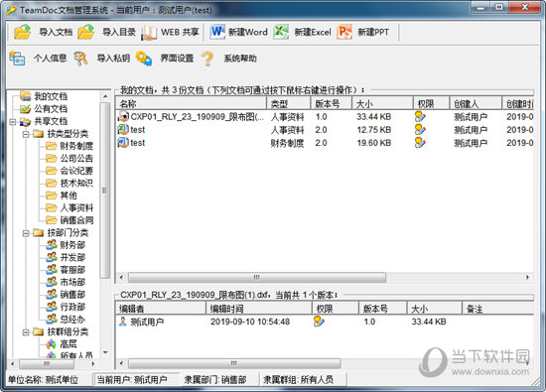Image resolution: width=546 pixels, height=392 pixels.
Task: Open the 界面设置 gears icon
Action: pyautogui.click(x=144, y=59)
